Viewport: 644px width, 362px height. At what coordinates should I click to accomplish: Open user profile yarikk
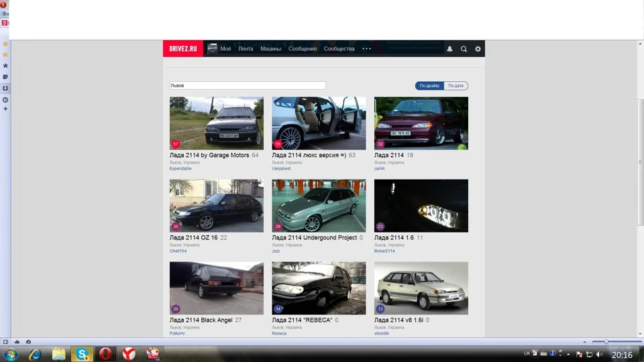coord(380,169)
